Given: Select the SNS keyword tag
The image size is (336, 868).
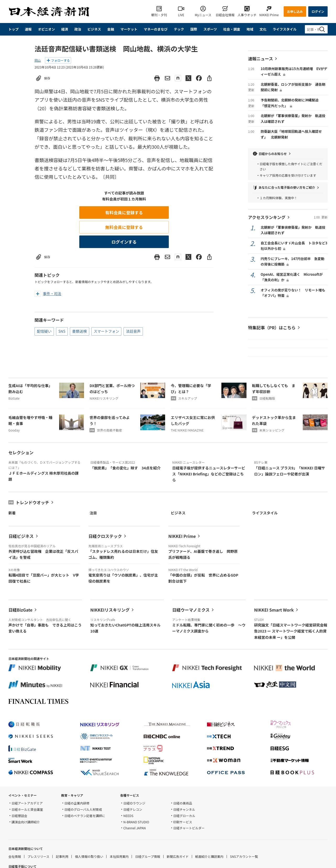Looking at the screenshot, I should tap(62, 331).
